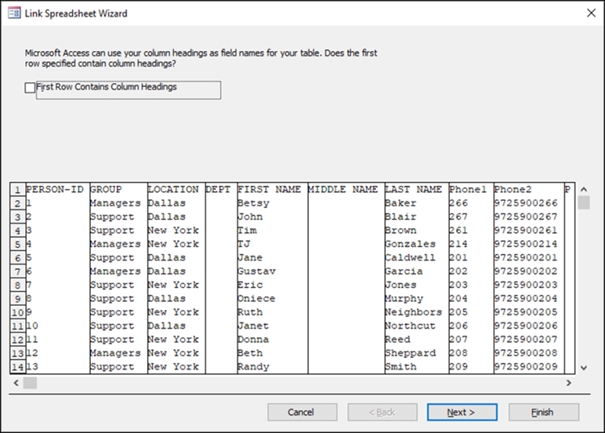Click the cell containing Gonzales

(416, 244)
